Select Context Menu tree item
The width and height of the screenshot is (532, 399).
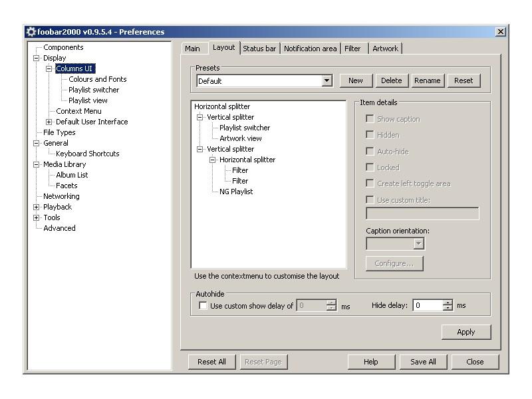tap(78, 111)
